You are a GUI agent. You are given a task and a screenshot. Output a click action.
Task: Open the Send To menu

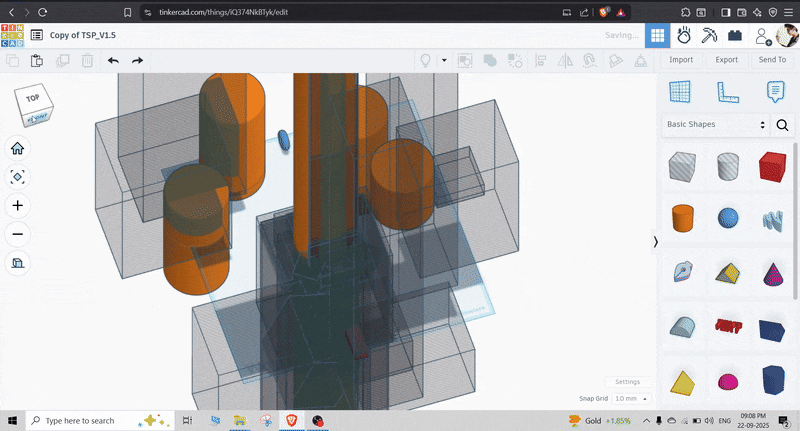[772, 60]
